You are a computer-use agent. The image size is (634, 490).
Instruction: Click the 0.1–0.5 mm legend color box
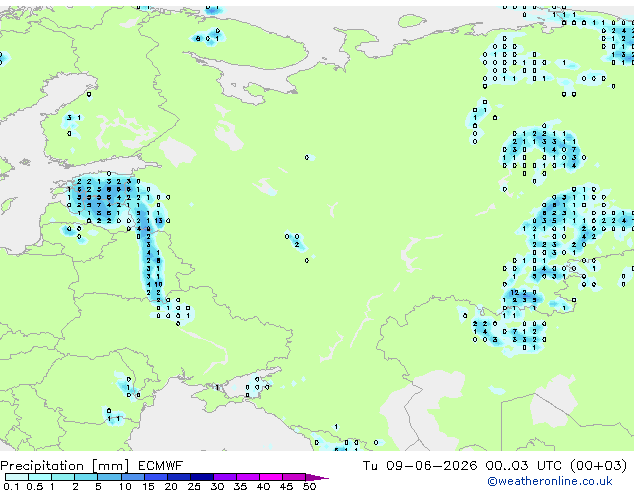[17, 477]
